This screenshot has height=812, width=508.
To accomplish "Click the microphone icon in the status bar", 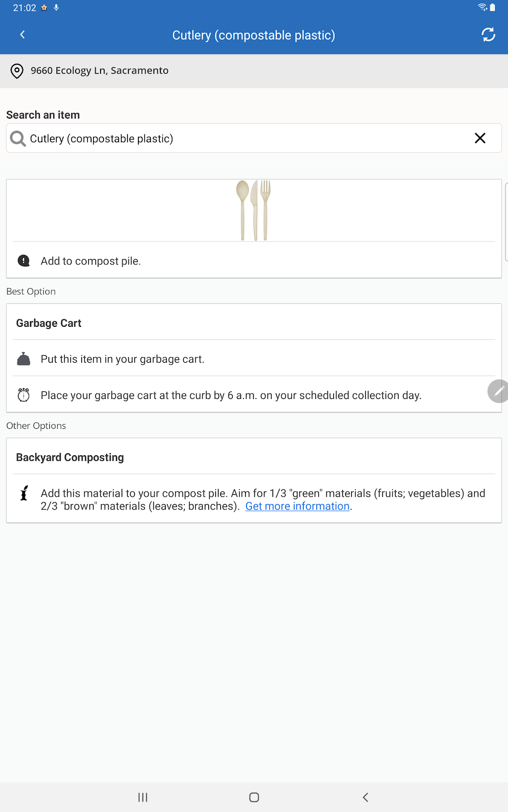I will 55,7.
